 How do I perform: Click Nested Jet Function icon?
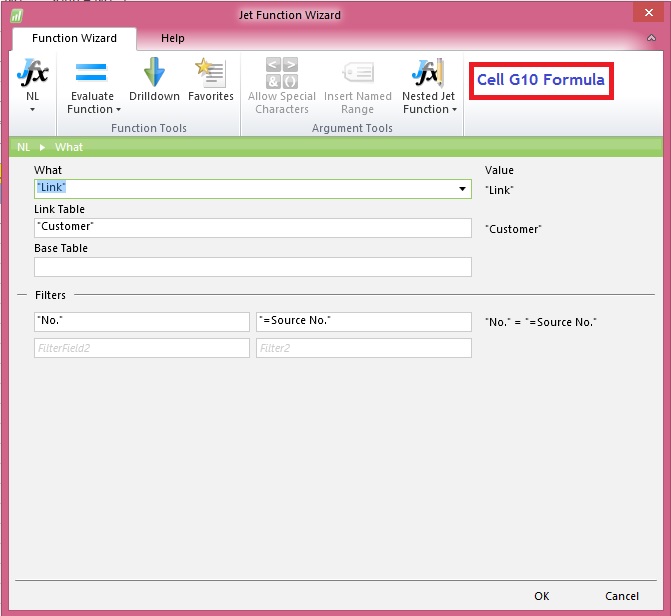(427, 73)
